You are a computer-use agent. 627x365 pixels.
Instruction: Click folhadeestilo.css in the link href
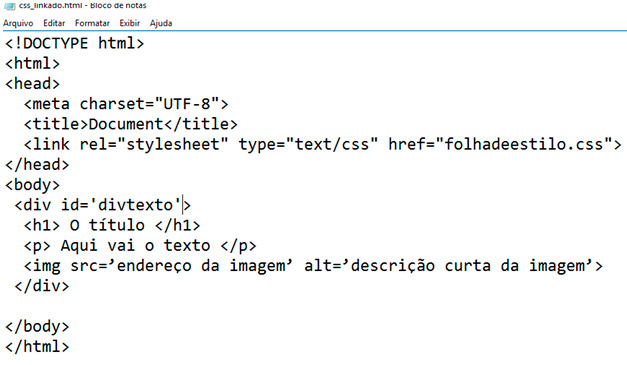pyautogui.click(x=524, y=144)
